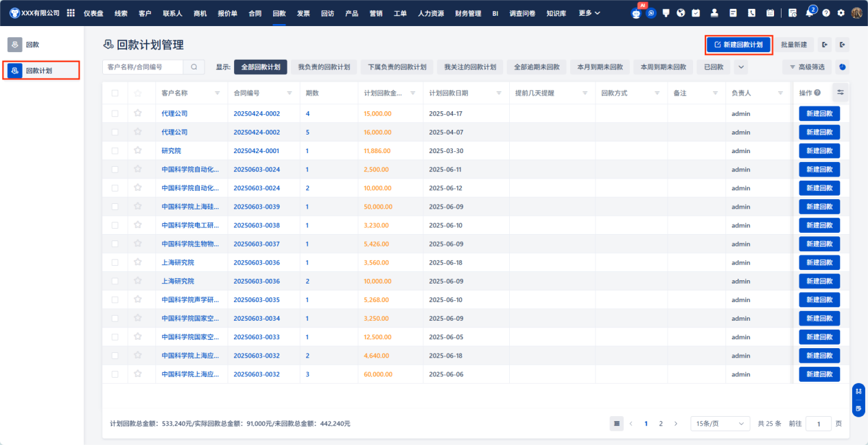The image size is (868, 445).
Task: Open the 15条/页 page size dropdown
Action: [720, 424]
